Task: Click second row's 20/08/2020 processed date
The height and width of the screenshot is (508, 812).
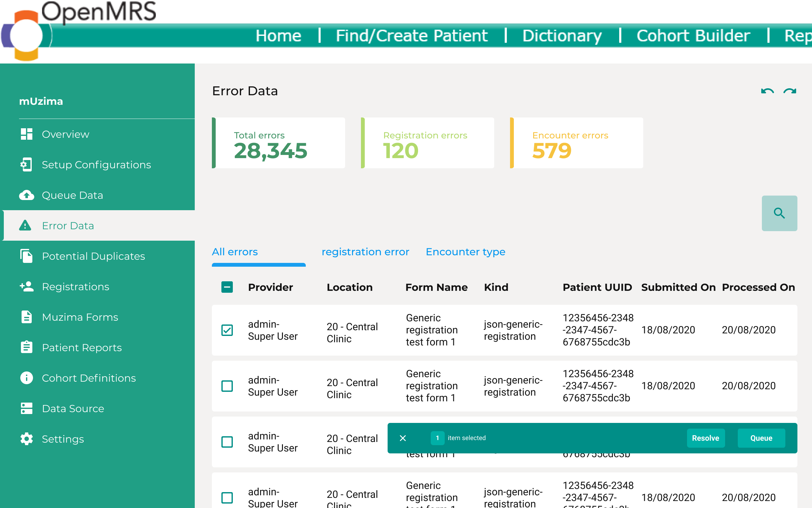Action: point(749,386)
